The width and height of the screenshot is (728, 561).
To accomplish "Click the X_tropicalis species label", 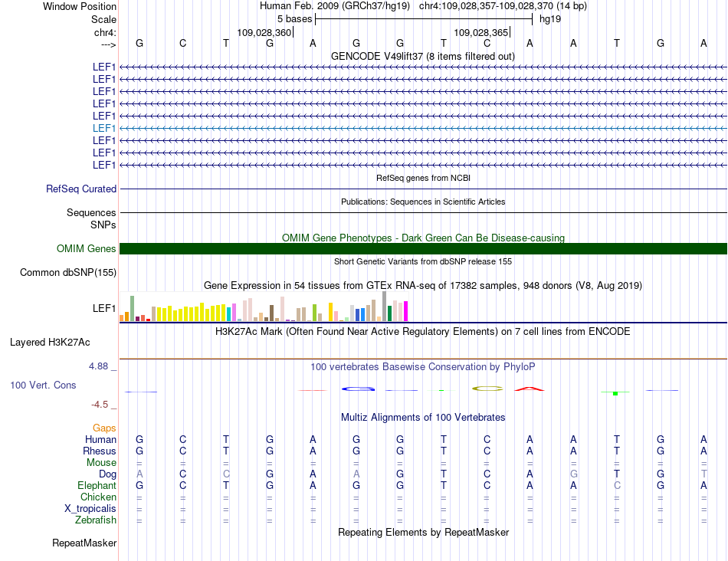I will pyautogui.click(x=90, y=509).
